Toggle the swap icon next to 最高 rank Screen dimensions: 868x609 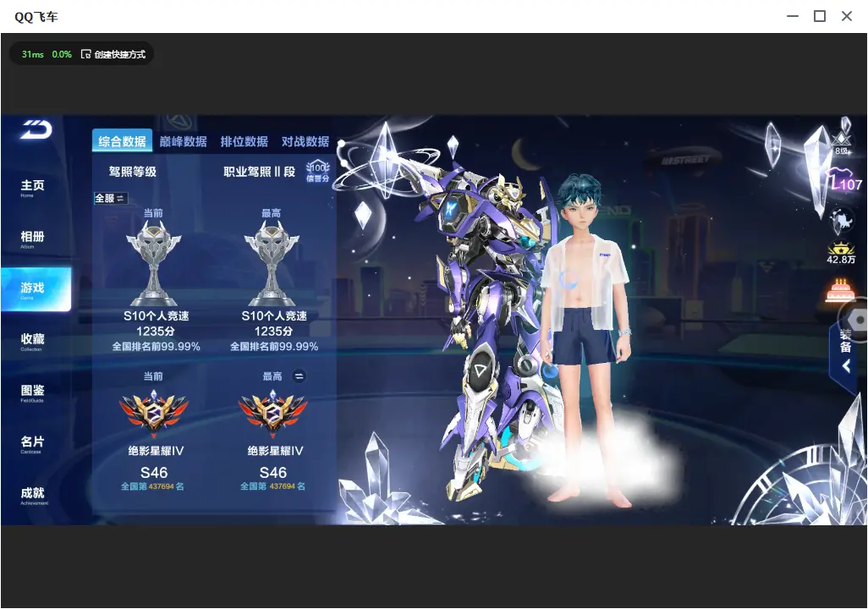click(299, 376)
